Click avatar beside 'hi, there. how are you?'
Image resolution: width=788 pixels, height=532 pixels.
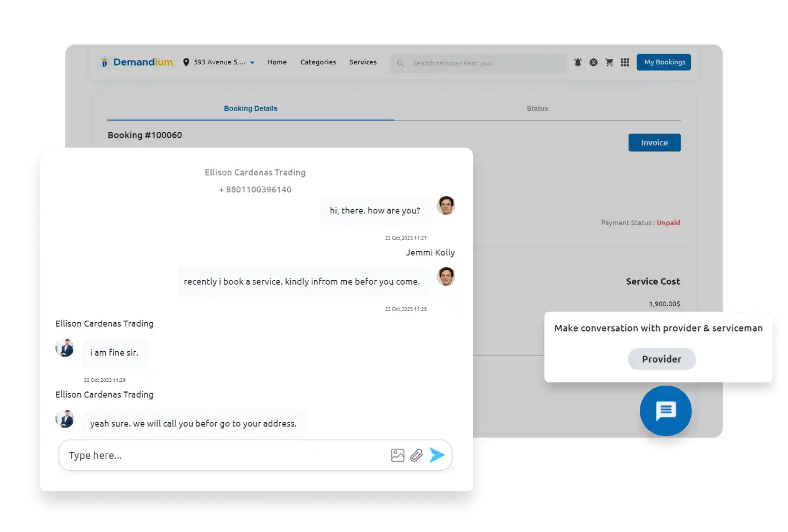point(446,205)
